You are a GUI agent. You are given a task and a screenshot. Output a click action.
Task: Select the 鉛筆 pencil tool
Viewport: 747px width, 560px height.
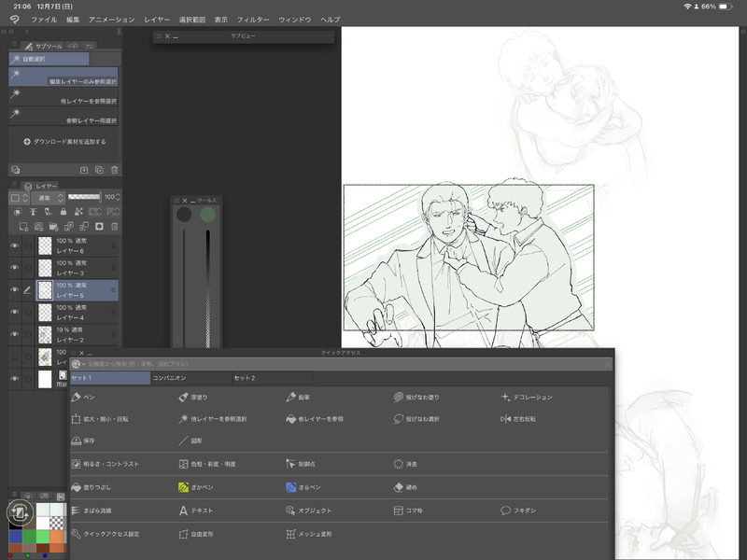click(x=299, y=397)
